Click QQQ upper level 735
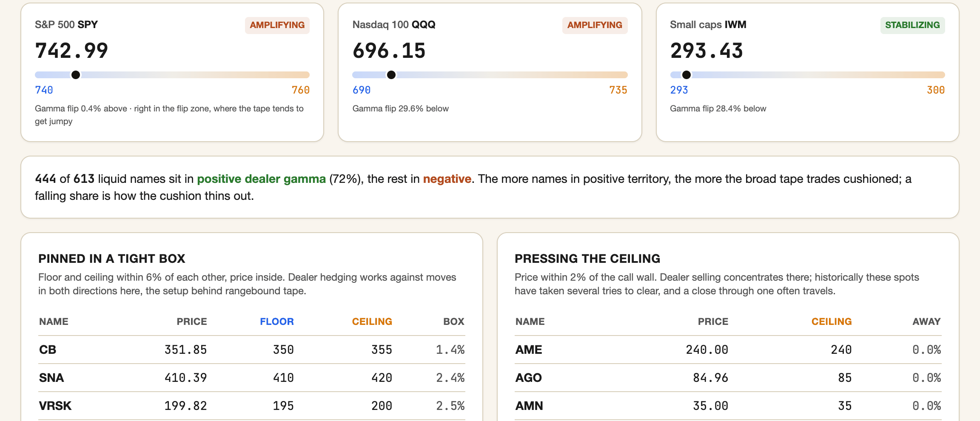This screenshot has height=421, width=980. (618, 90)
